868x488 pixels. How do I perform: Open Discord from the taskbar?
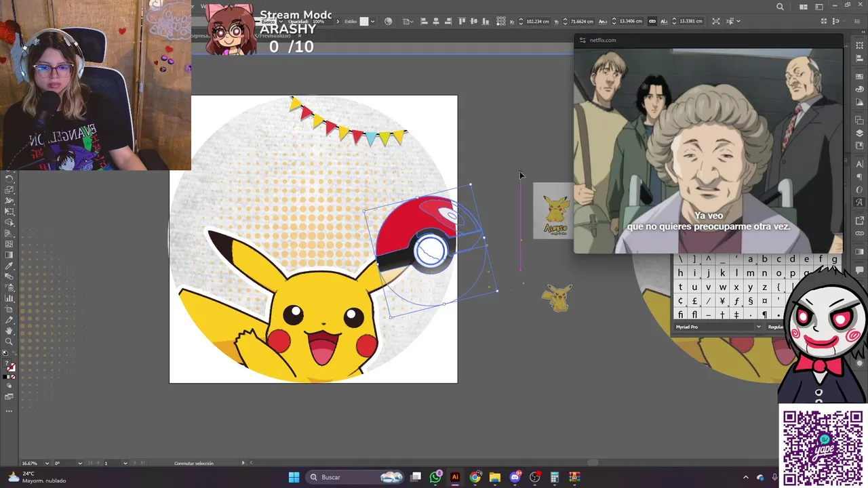[x=515, y=477]
